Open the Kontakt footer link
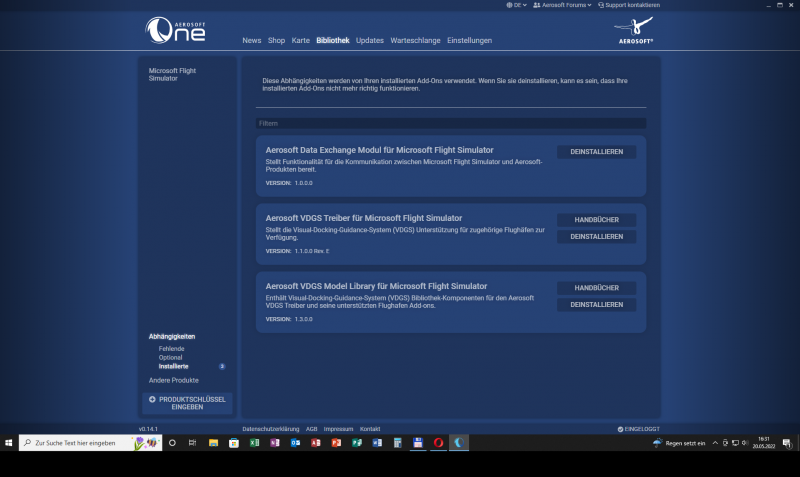Viewport: 800px width, 477px height. [370, 429]
